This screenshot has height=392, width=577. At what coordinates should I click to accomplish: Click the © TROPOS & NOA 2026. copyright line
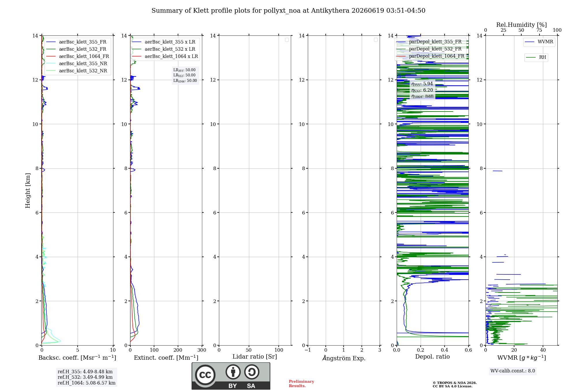point(455,383)
